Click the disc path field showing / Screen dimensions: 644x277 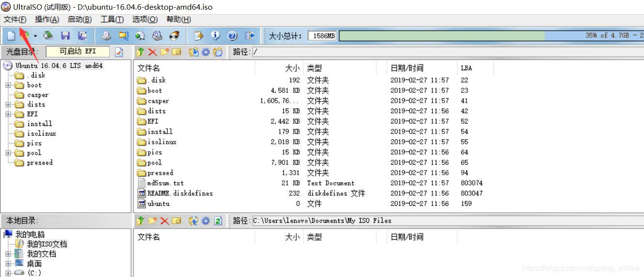click(448, 52)
